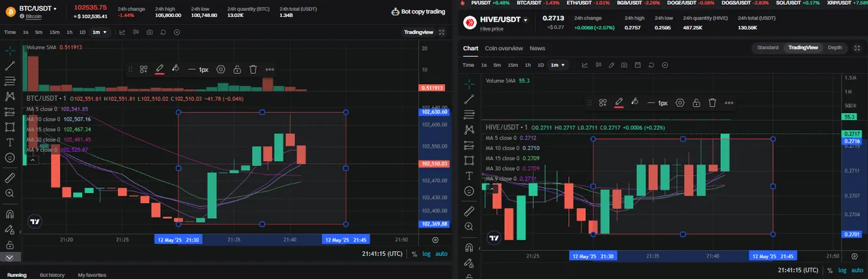Select the trend line tool in BTC chart
The width and height of the screenshot is (868, 279).
pos(10,66)
